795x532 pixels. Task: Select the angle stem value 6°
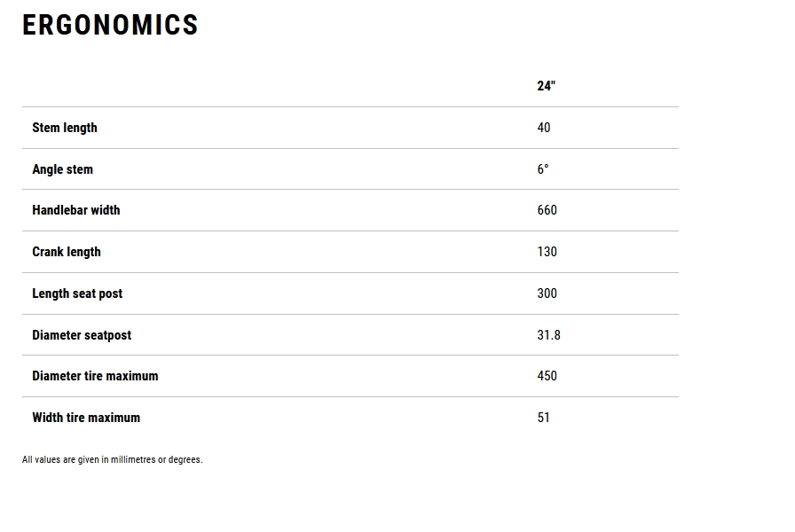pyautogui.click(x=543, y=169)
